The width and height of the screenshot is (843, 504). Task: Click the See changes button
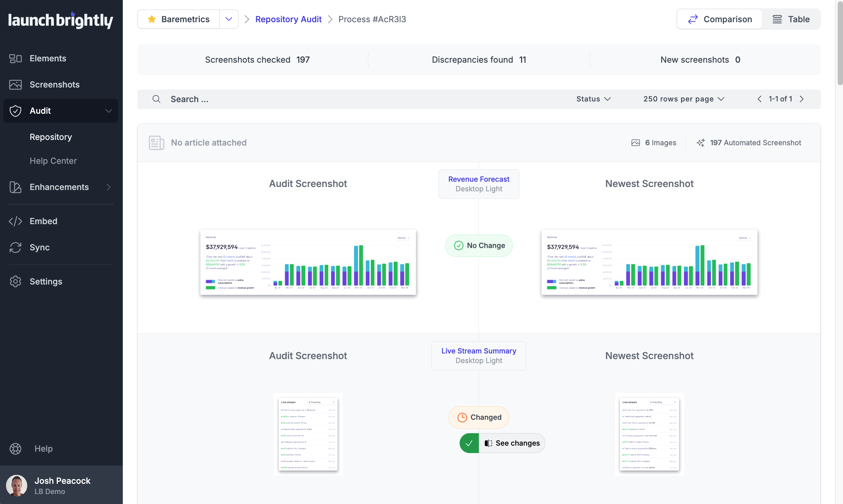pos(512,443)
